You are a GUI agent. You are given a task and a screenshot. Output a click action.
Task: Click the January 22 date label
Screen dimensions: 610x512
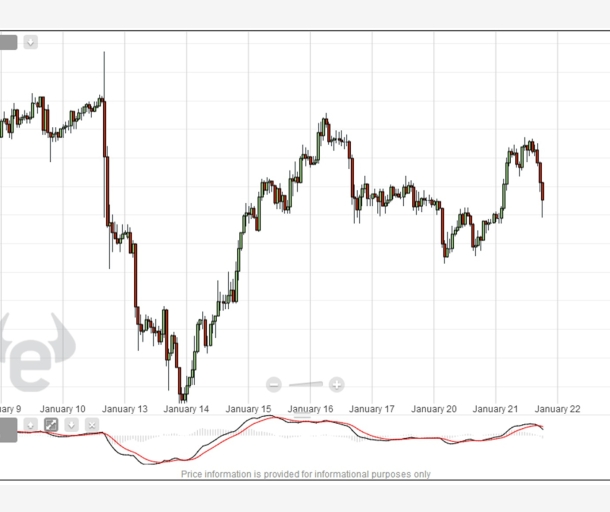(x=557, y=409)
